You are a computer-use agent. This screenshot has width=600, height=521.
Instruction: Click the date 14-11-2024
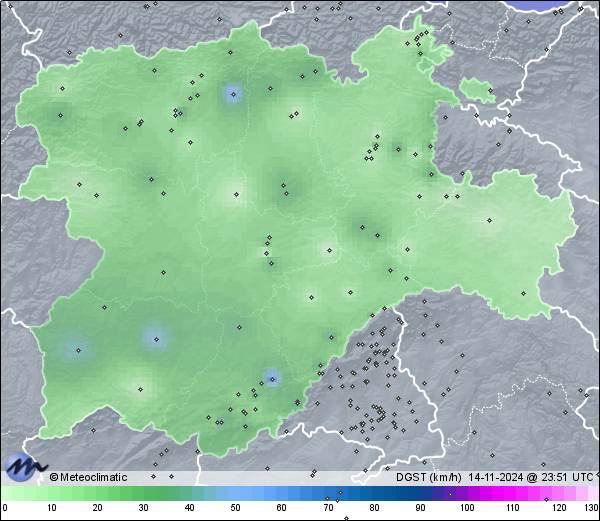click(496, 477)
